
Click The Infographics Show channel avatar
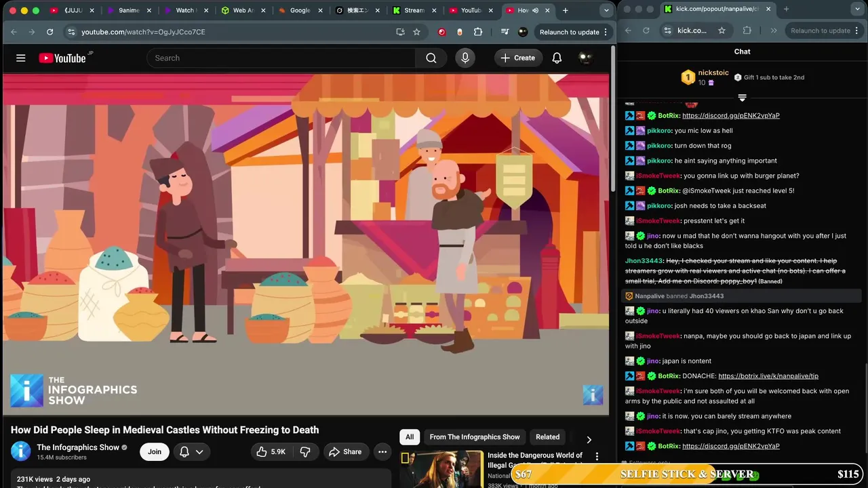point(21,451)
